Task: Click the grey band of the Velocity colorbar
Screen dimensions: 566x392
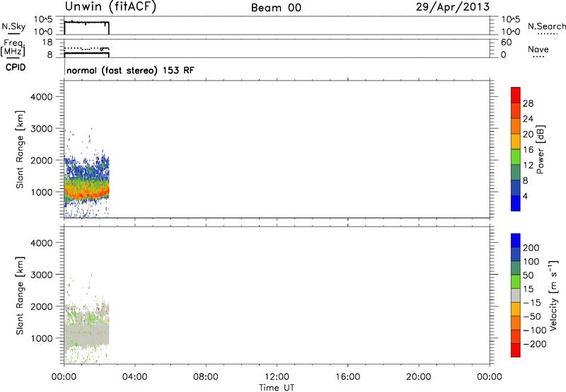Action: point(516,295)
